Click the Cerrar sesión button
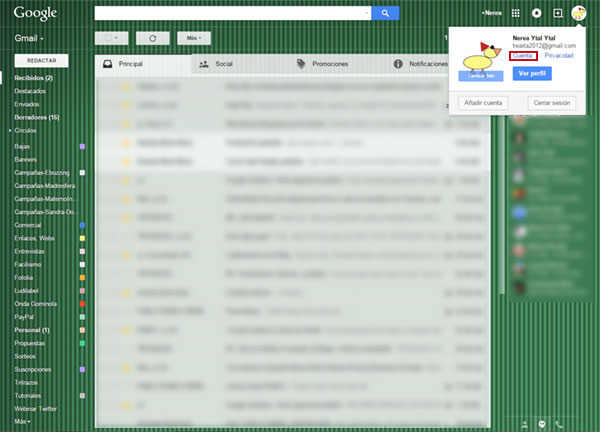The height and width of the screenshot is (432, 600). [x=552, y=103]
